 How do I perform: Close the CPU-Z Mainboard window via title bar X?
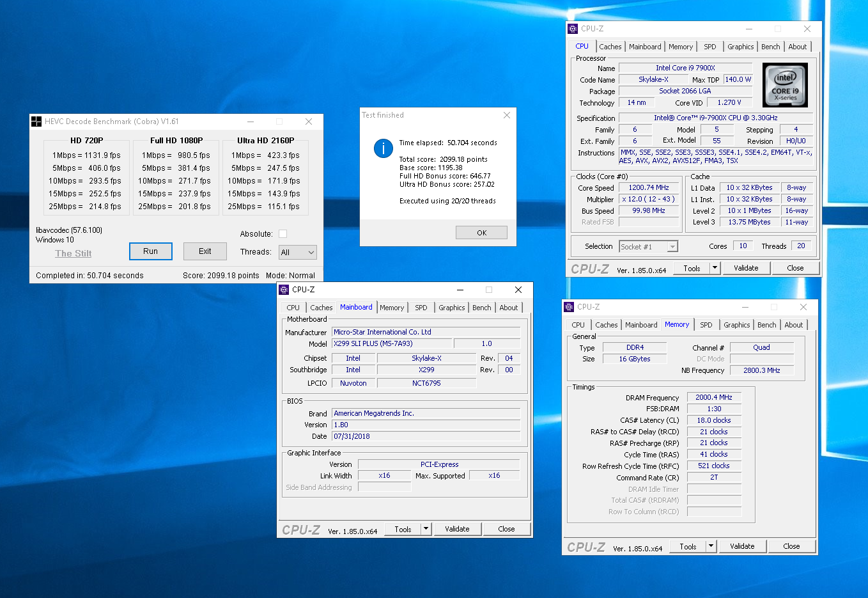point(518,290)
